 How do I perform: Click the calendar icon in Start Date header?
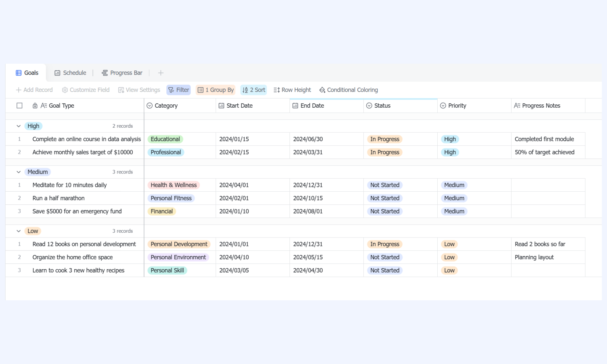[x=221, y=106]
